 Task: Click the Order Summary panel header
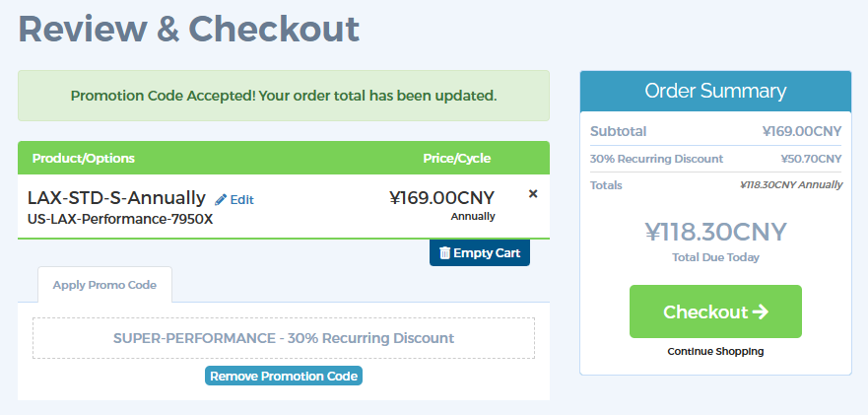coord(715,91)
